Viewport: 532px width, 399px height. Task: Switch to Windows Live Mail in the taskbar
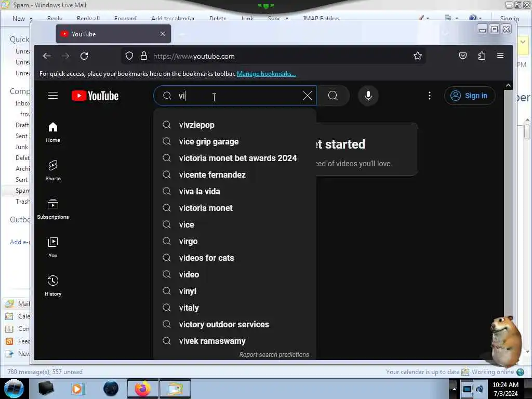175,389
